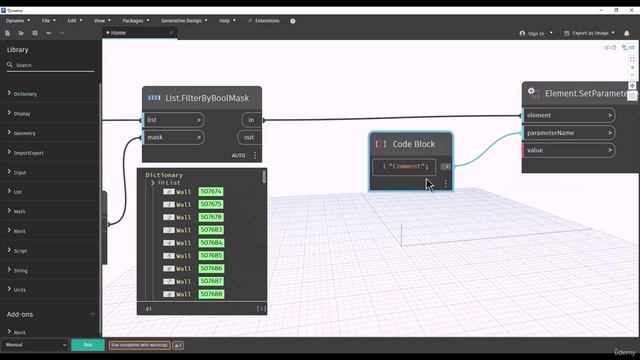This screenshot has width=640, height=360.
Task: Collapse the in List tree arrow
Action: pos(153,183)
